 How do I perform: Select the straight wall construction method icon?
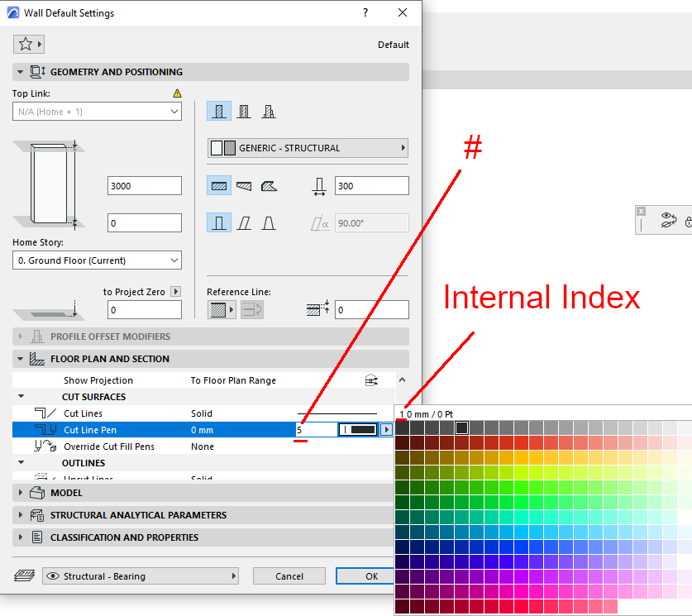tap(217, 111)
